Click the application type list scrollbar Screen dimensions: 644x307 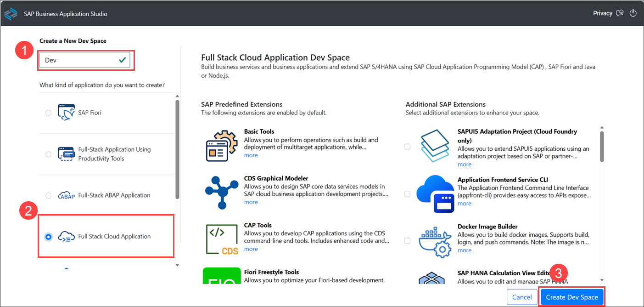[178, 149]
